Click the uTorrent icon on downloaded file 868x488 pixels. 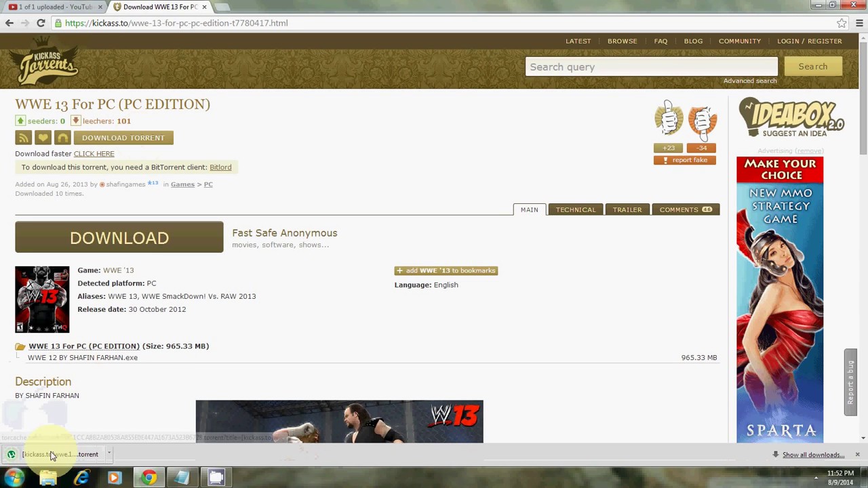pyautogui.click(x=11, y=455)
